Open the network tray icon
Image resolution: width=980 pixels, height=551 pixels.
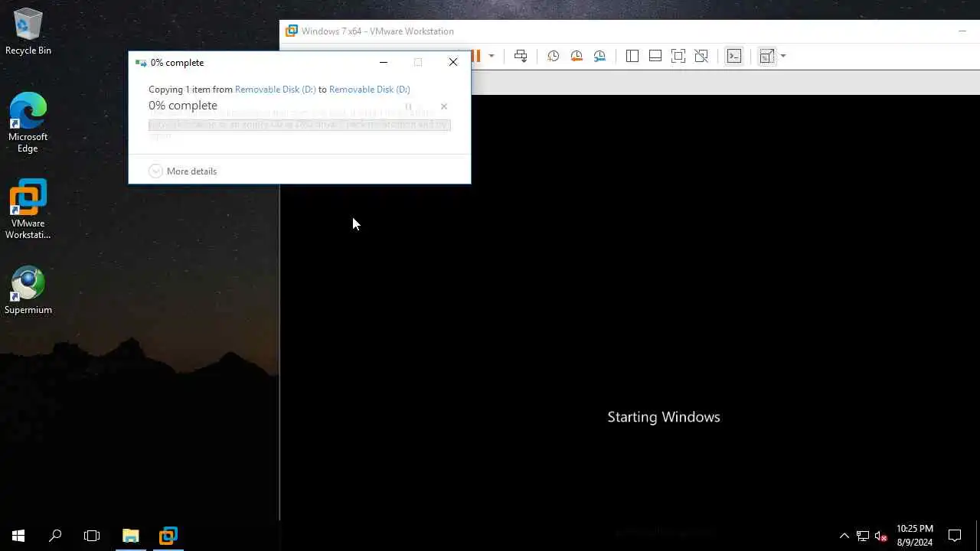pos(863,536)
